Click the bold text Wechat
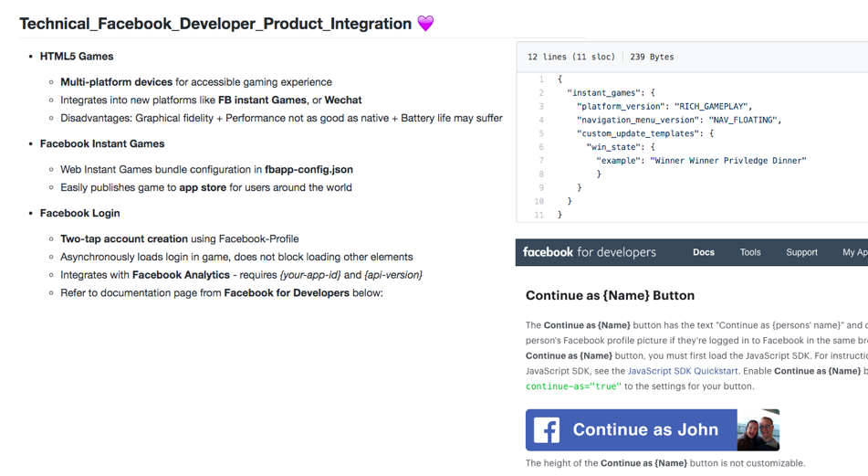The height and width of the screenshot is (476, 868). click(342, 100)
